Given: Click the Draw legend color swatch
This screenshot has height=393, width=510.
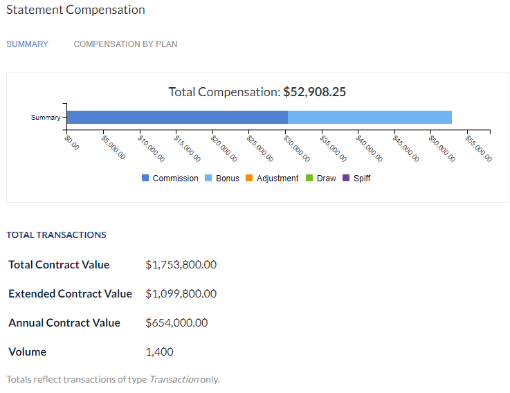Looking at the screenshot, I should coord(309,178).
